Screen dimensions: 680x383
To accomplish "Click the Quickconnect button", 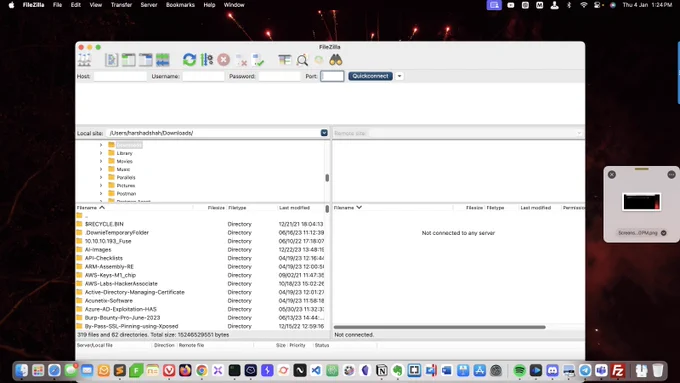I will (x=370, y=76).
